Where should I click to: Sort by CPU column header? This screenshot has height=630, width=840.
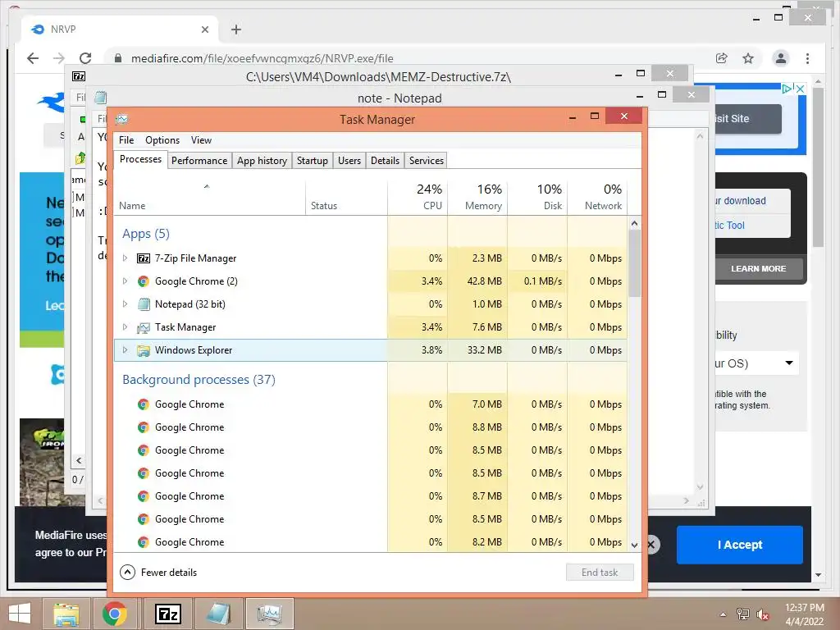[x=418, y=199]
